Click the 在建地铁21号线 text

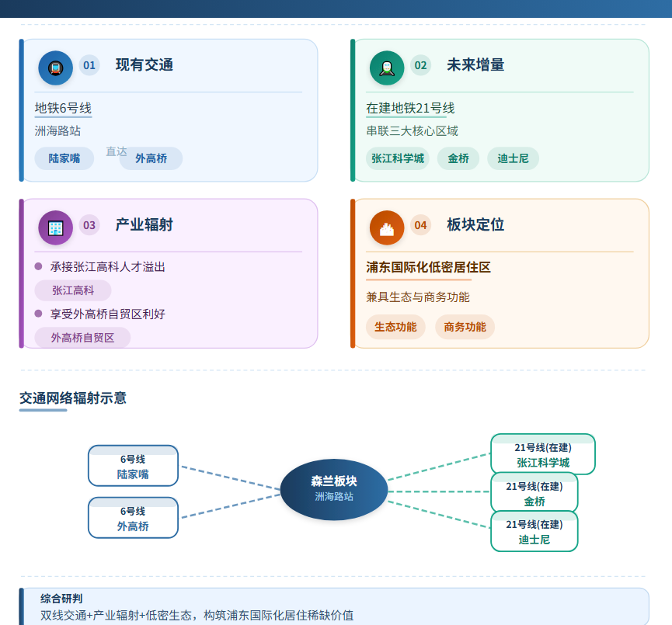[410, 108]
